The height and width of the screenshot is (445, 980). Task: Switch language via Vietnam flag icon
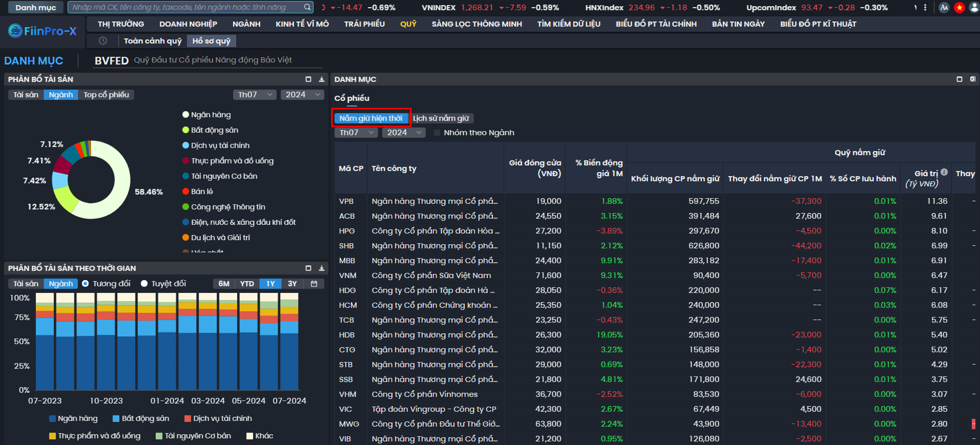pos(959,8)
